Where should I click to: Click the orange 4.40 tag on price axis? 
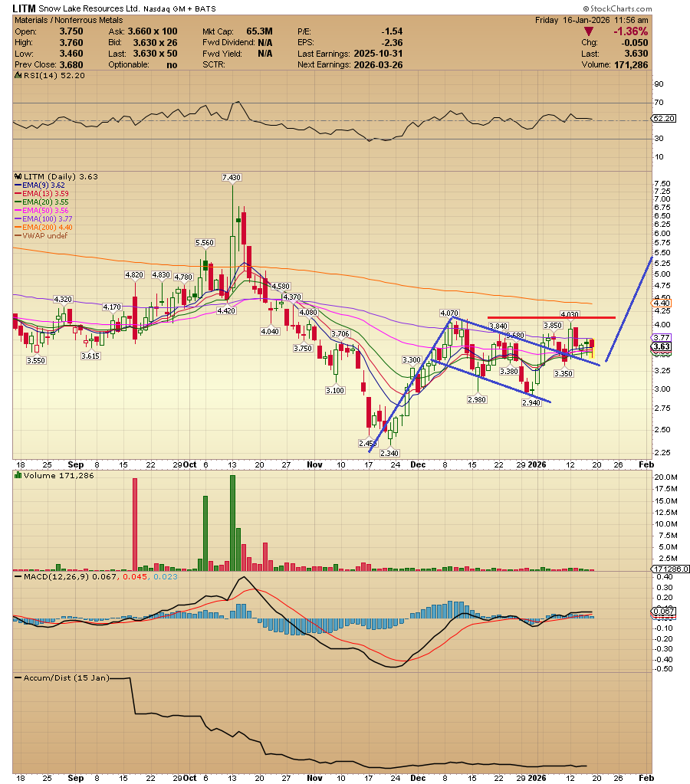(662, 303)
